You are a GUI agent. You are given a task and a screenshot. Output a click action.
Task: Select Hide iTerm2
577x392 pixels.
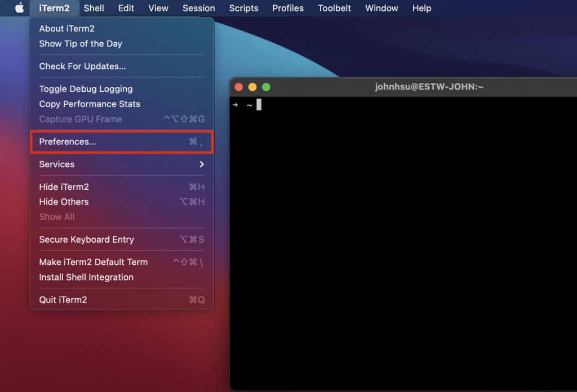[x=122, y=187]
